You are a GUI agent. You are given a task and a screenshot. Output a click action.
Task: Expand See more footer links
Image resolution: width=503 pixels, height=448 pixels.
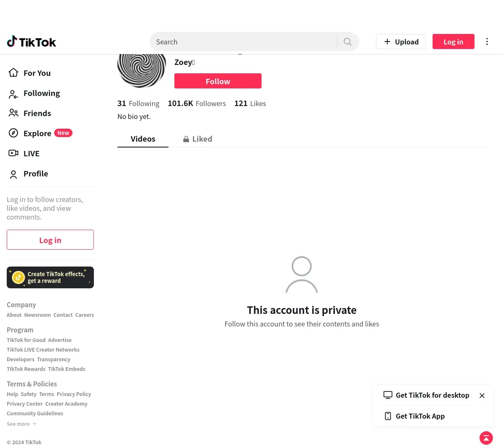(x=21, y=424)
